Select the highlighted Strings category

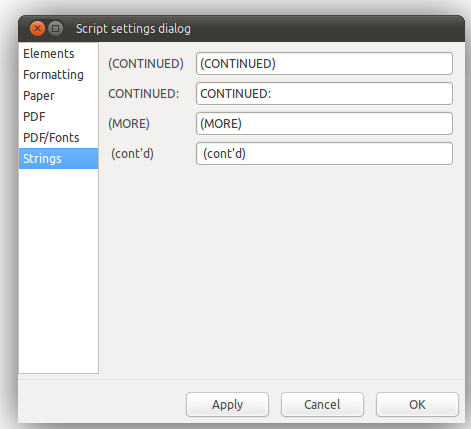(x=58, y=159)
